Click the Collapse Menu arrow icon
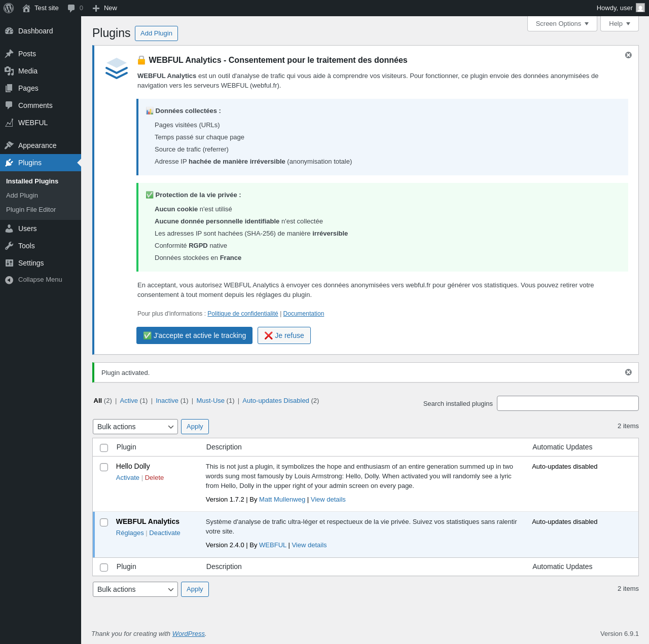Screen dimensions: 649x644 click(9, 280)
